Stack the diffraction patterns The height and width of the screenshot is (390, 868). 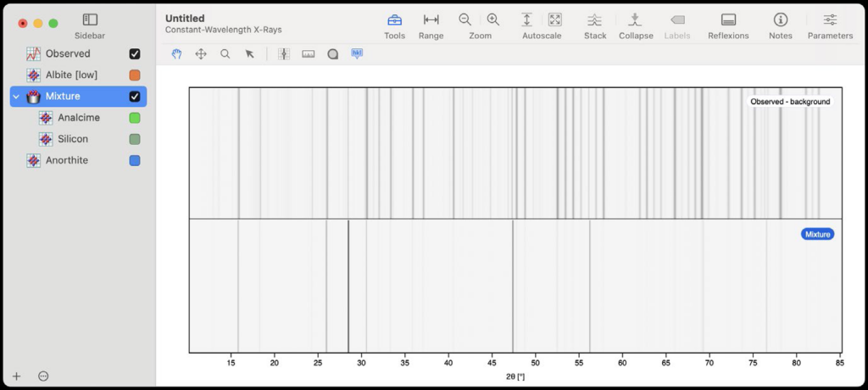coord(595,20)
